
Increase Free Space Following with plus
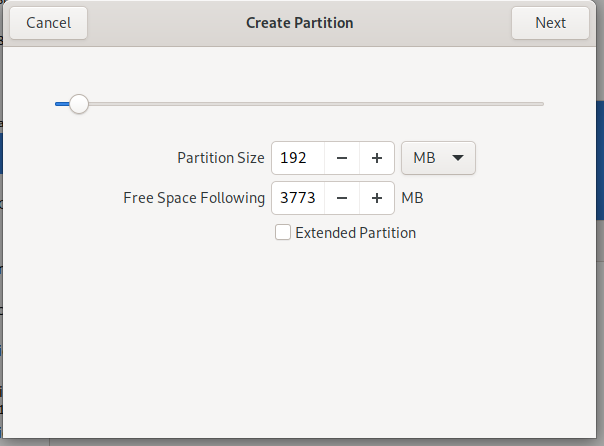[377, 198]
